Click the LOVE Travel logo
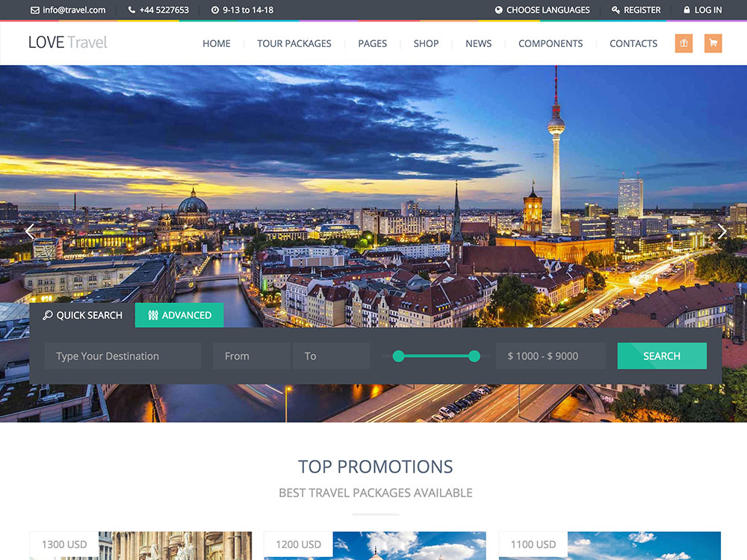747x560 pixels. pyautogui.click(x=68, y=43)
